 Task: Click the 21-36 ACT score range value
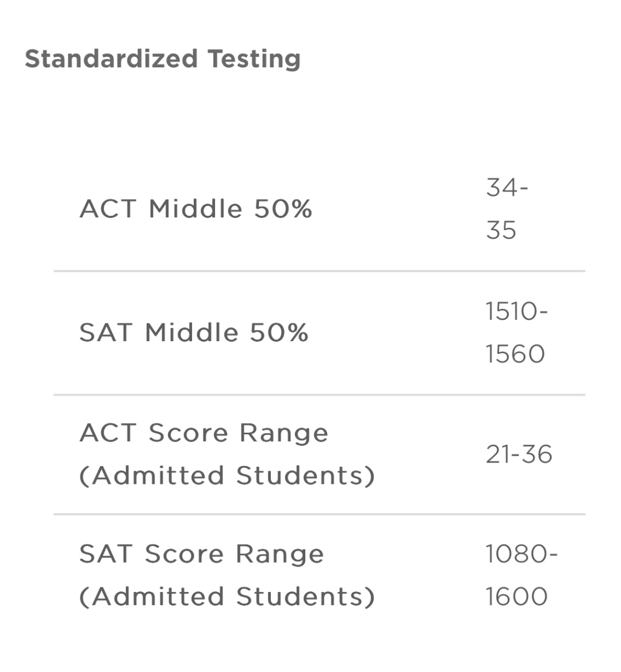pos(519,455)
